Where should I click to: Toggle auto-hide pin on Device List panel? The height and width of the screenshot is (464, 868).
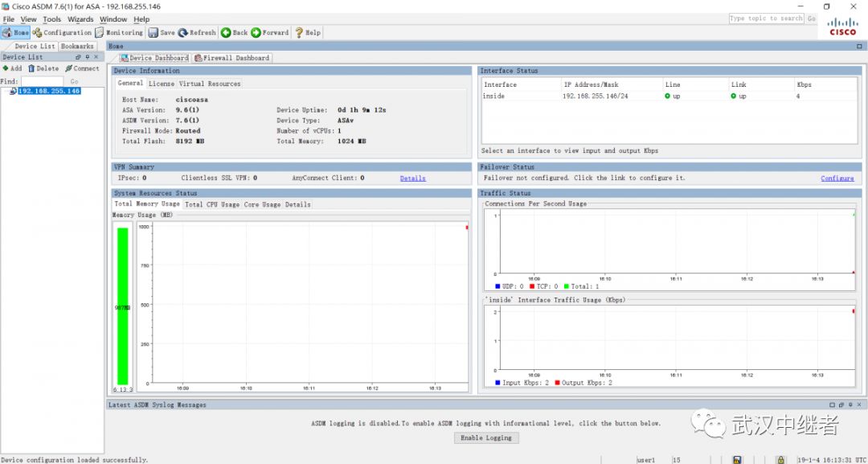tap(87, 57)
